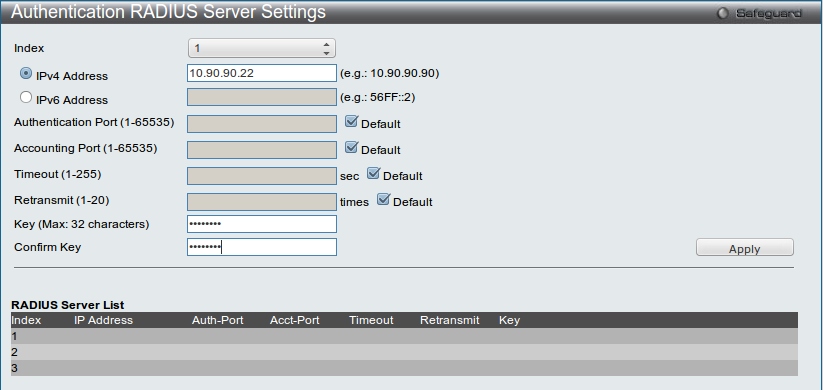
Task: Uncheck Default for Timeout
Action: pos(373,173)
